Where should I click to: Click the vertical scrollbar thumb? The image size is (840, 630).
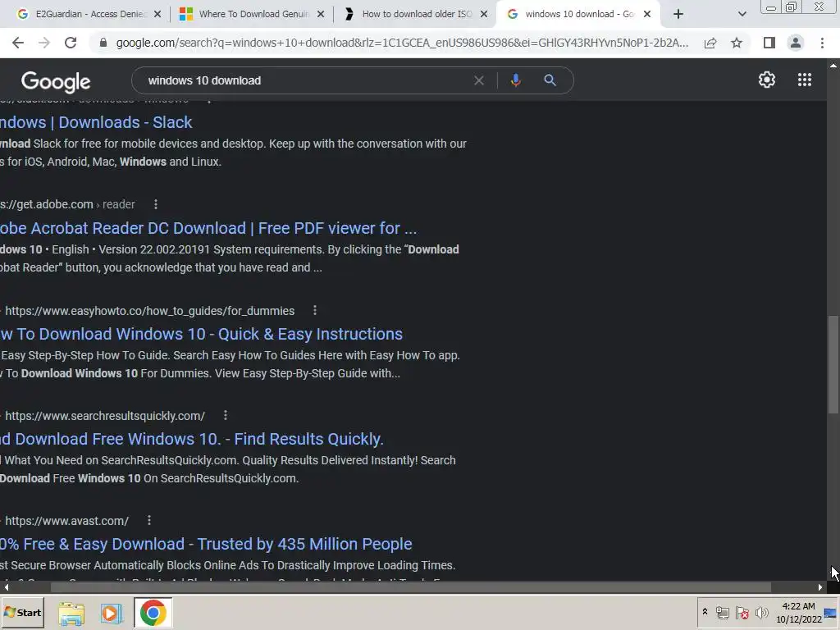(833, 364)
